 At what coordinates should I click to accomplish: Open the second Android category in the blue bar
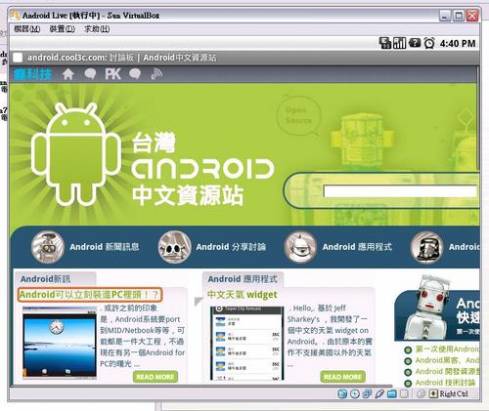coord(212,247)
